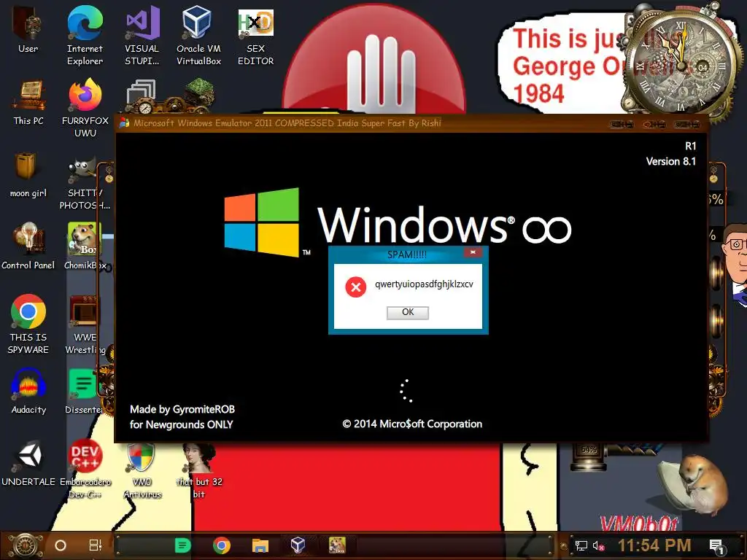This screenshot has width=747, height=560.
Task: Click the qwertyuiopasdfghjklzxcv message text
Action: tap(424, 284)
